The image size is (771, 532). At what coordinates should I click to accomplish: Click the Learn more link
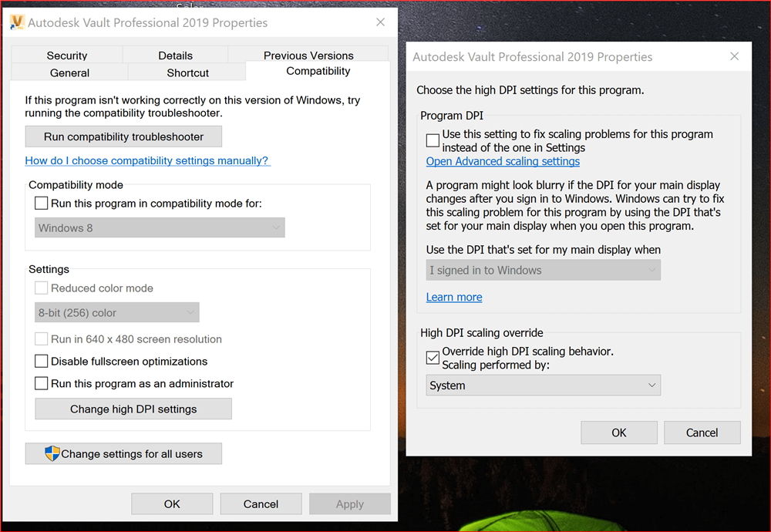[454, 297]
